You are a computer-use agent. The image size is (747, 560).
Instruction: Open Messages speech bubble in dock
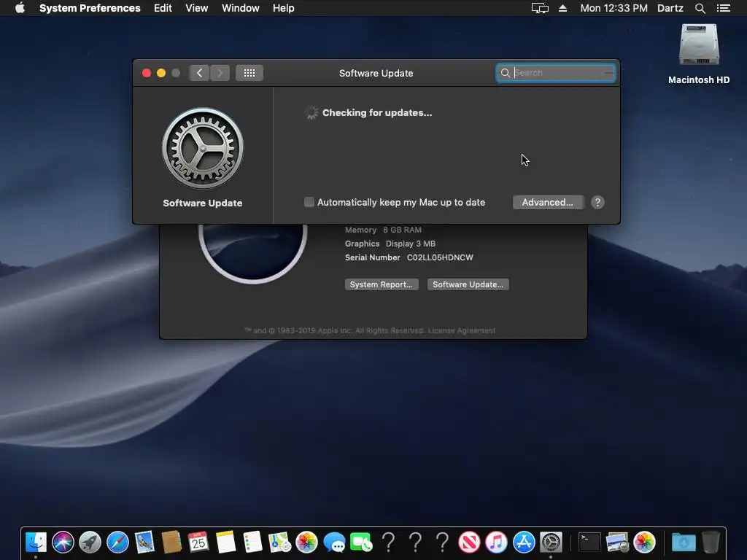tap(334, 542)
